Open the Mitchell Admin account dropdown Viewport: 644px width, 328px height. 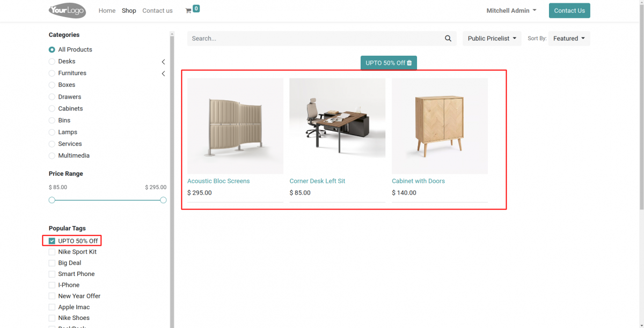pyautogui.click(x=510, y=10)
